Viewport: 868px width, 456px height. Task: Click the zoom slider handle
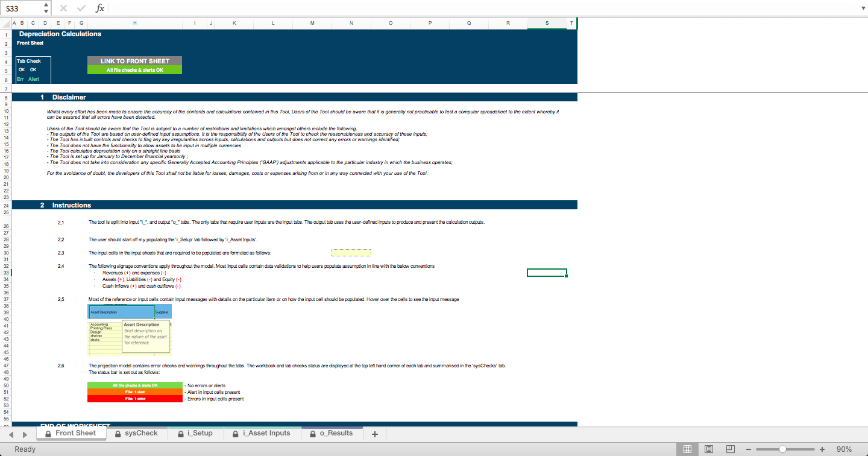[782, 449]
